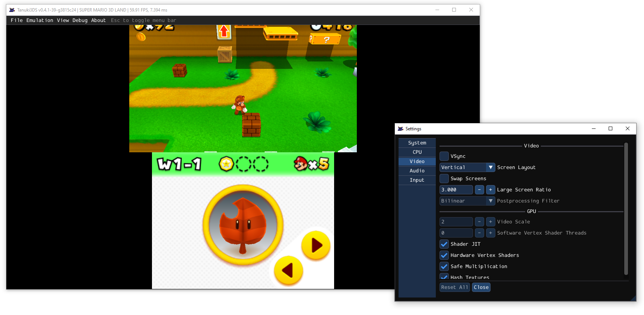Tap the Super Leaf reserve item

(x=243, y=225)
